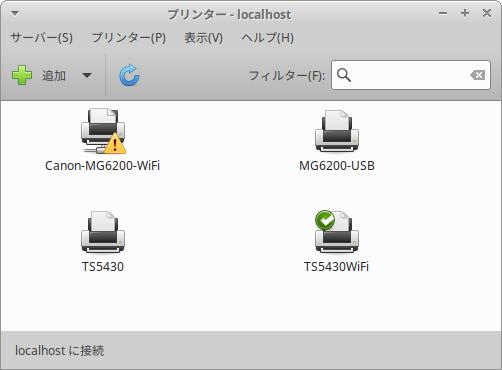The width and height of the screenshot is (502, 370).
Task: Open the dropdown arrow next to 追加
Action: click(x=87, y=75)
